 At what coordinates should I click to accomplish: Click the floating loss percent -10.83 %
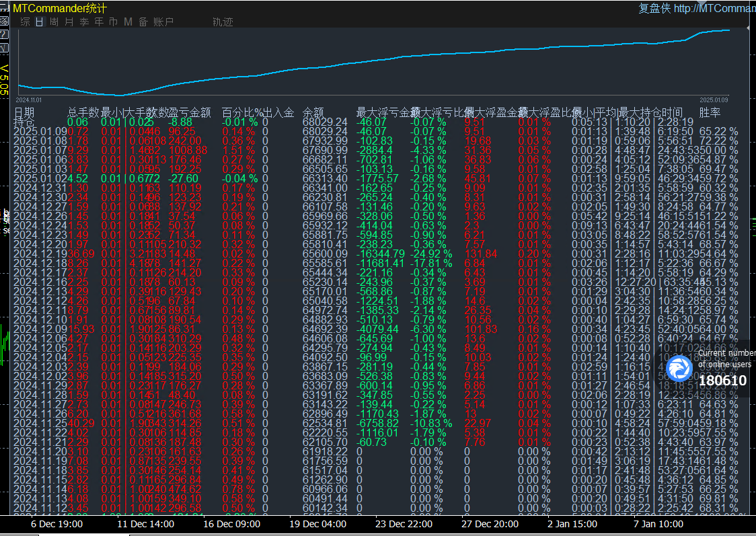pos(431,423)
